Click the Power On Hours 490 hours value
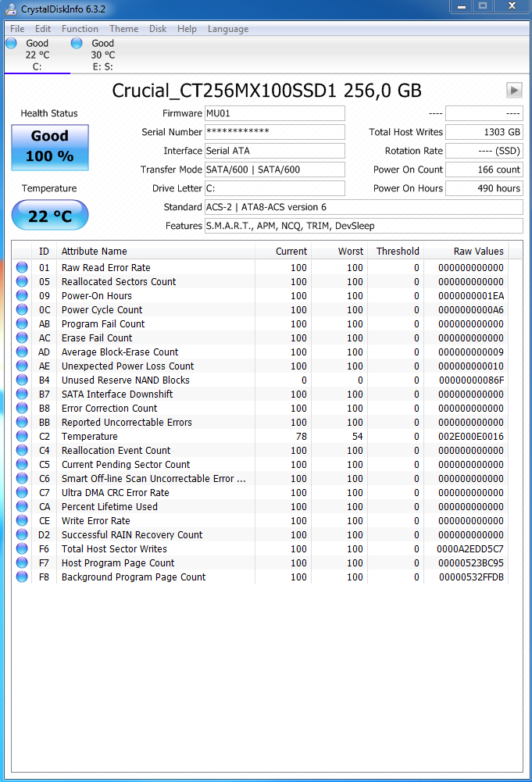Image resolution: width=532 pixels, height=782 pixels. click(484, 188)
